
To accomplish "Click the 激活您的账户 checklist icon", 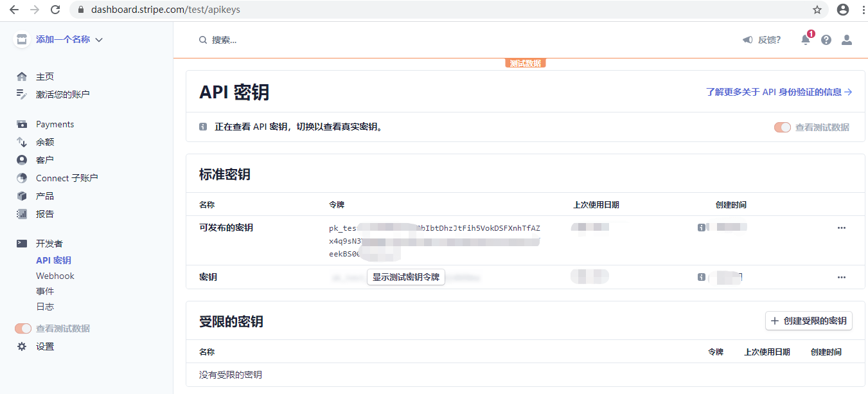I will (22, 94).
